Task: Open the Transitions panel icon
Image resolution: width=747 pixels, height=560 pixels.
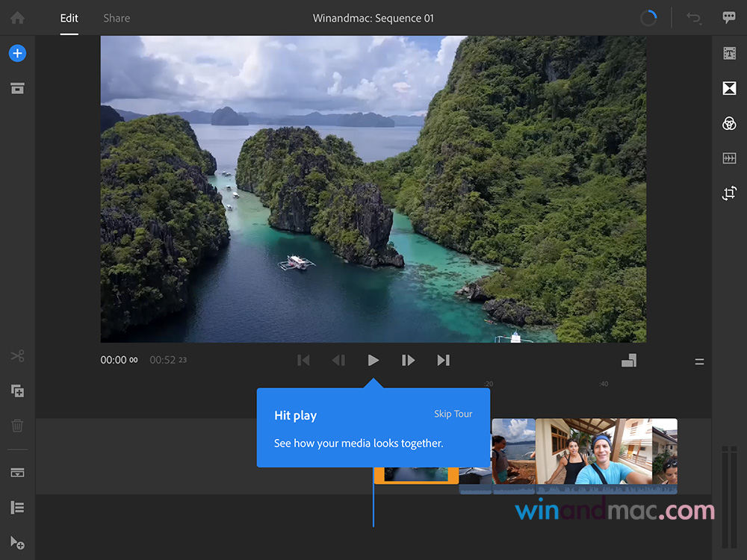Action: tap(729, 88)
